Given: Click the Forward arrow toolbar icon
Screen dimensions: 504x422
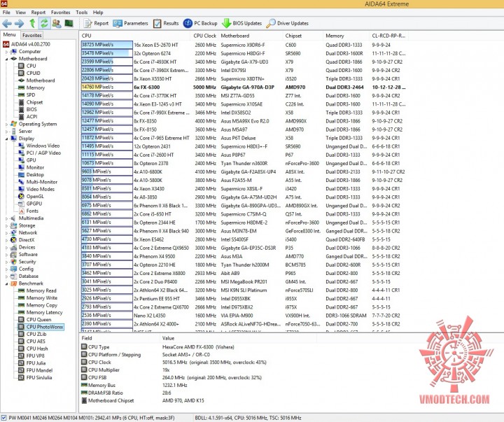Looking at the screenshot, I should (x=20, y=23).
